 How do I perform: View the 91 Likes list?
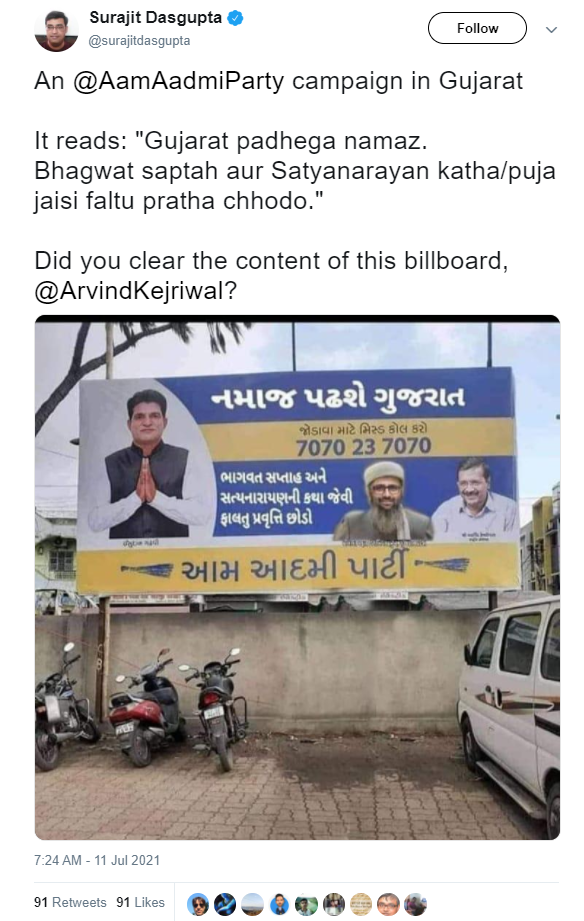coord(140,902)
